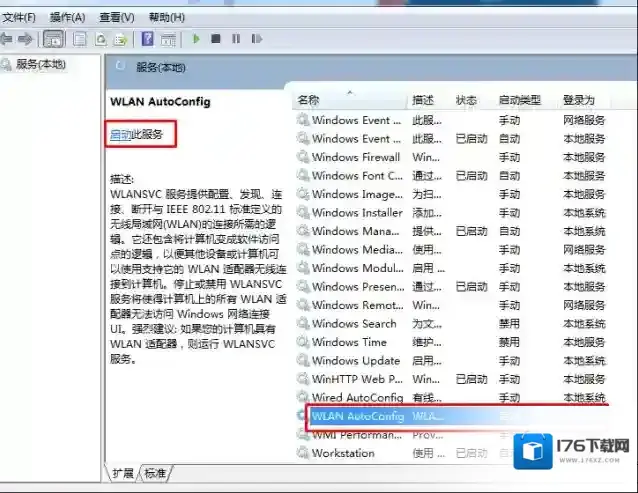Click the gear icon beside Workstation
638x493 pixels.
pyautogui.click(x=303, y=453)
